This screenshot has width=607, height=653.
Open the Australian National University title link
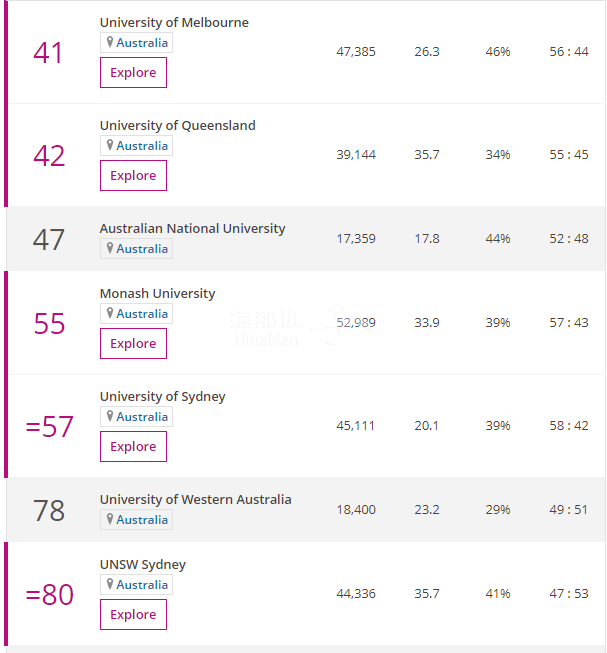pos(192,228)
